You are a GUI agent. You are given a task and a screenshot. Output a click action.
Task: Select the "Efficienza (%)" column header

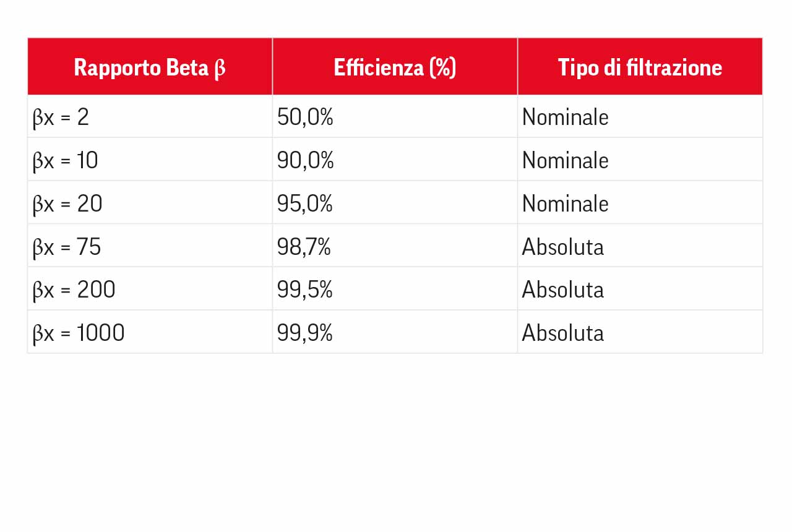tap(395, 67)
